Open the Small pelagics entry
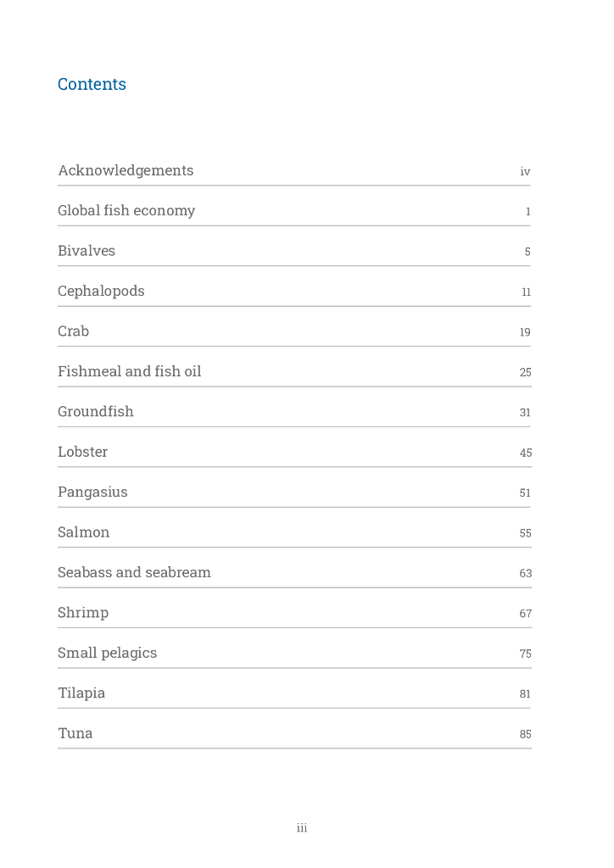 [107, 653]
